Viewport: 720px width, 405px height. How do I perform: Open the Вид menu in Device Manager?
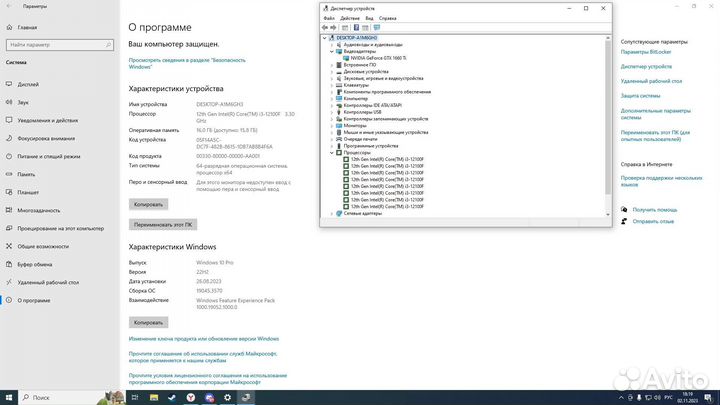tap(369, 18)
